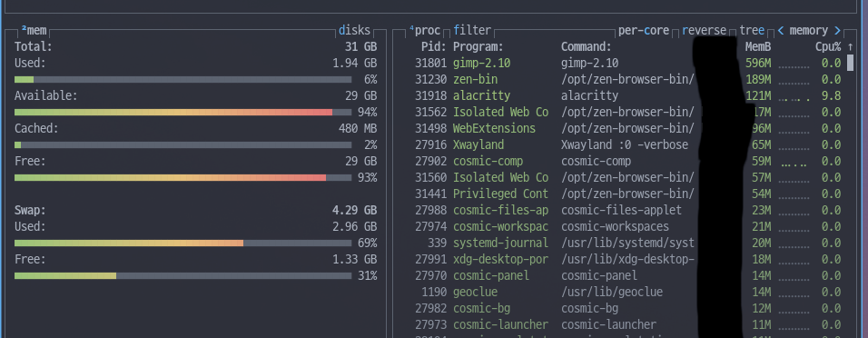This screenshot has height=338, width=868.
Task: Select the cosmic-files-ap process row
Action: (x=620, y=210)
